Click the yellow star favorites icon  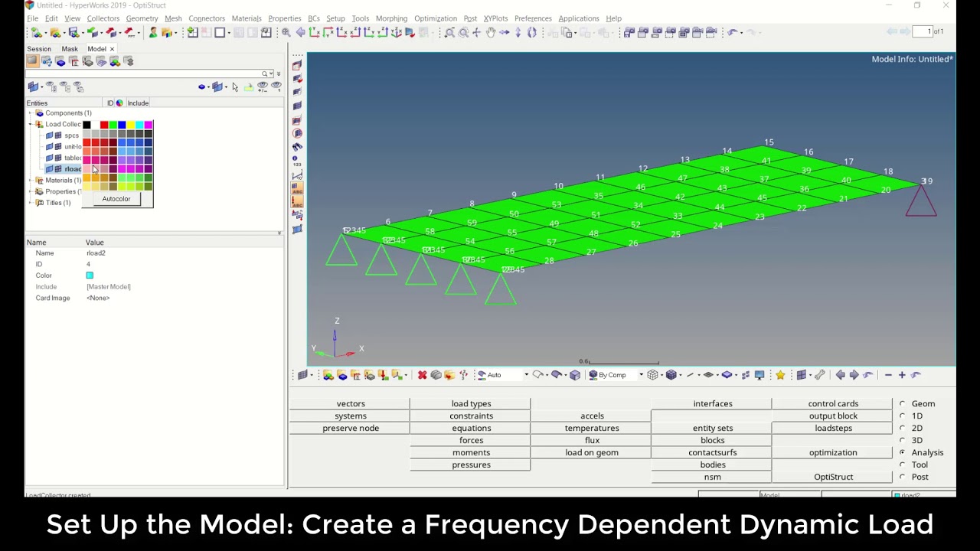point(780,375)
